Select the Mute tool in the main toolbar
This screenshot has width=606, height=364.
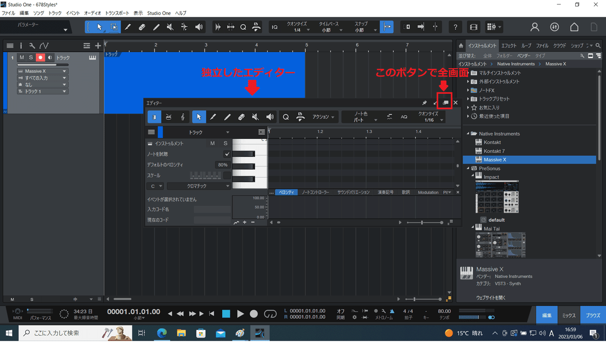pos(170,27)
